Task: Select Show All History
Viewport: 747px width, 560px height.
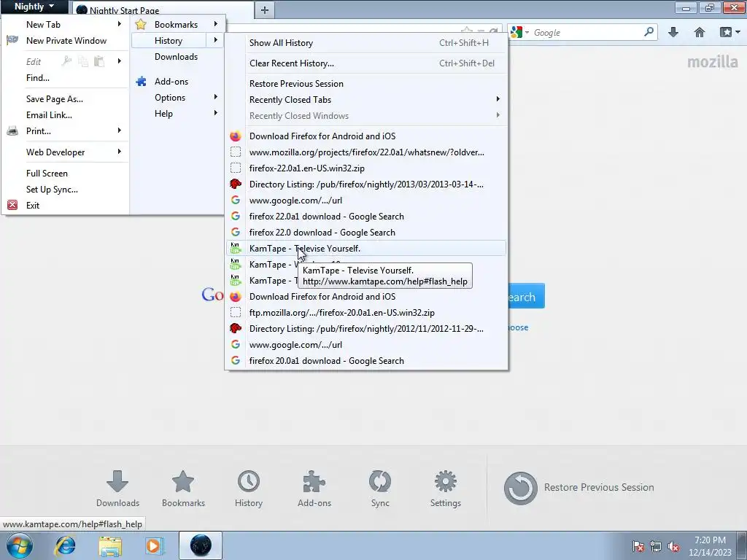Action: (x=366, y=43)
